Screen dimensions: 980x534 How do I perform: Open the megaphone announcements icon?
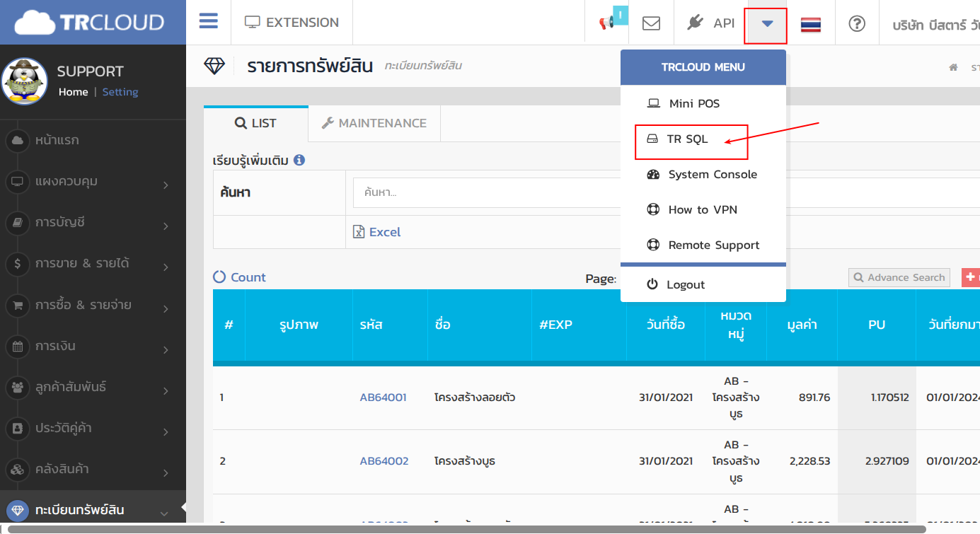coord(606,23)
